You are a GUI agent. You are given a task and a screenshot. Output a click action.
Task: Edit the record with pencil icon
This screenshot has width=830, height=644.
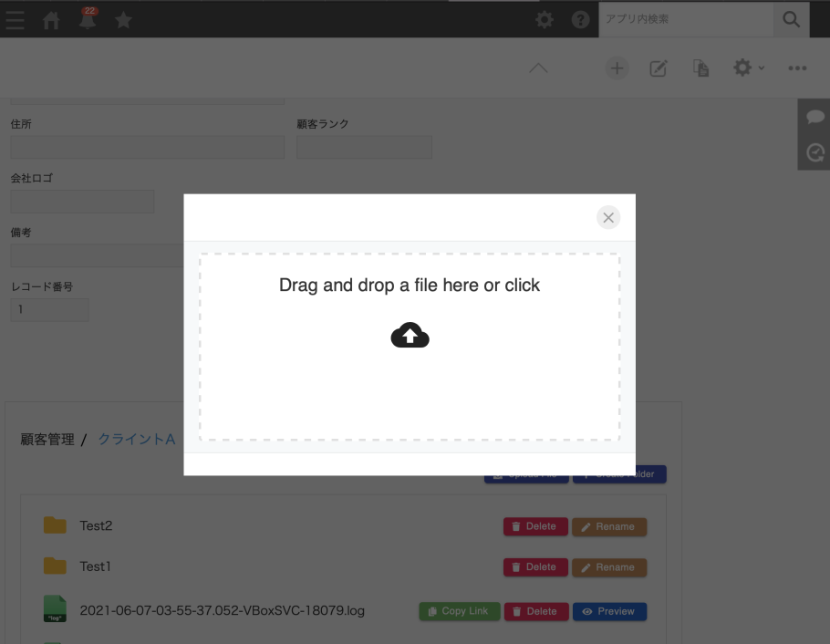click(659, 68)
